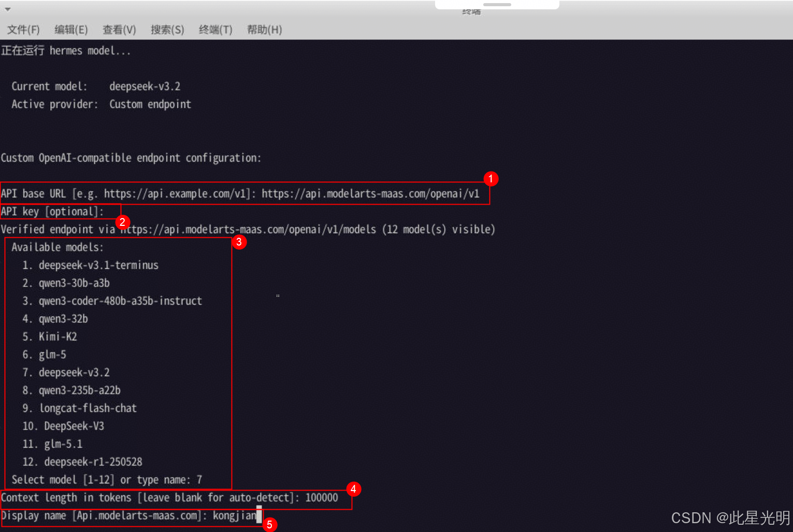Click the context length value 100000
Screen dimensions: 793x532
click(322, 498)
